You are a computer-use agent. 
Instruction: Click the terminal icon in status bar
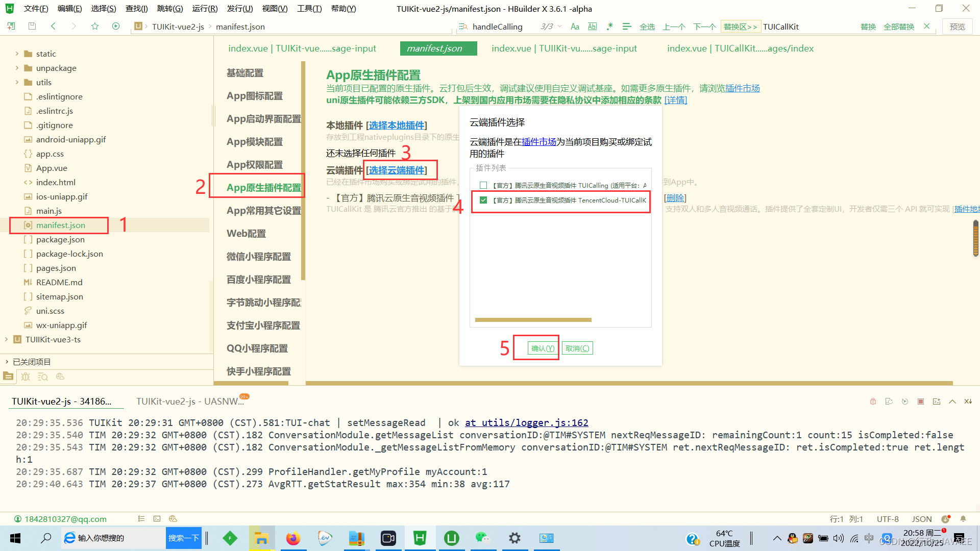tap(157, 519)
